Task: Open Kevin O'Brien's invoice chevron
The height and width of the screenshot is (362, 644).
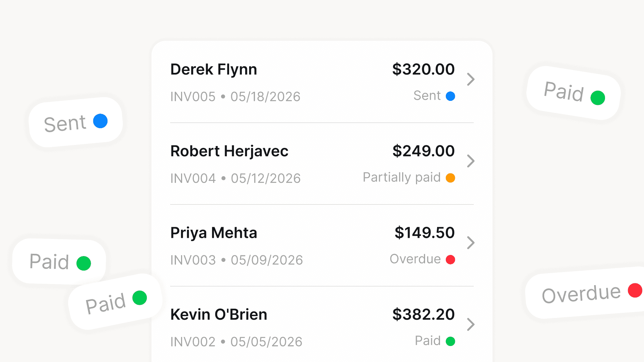Action: point(471,324)
